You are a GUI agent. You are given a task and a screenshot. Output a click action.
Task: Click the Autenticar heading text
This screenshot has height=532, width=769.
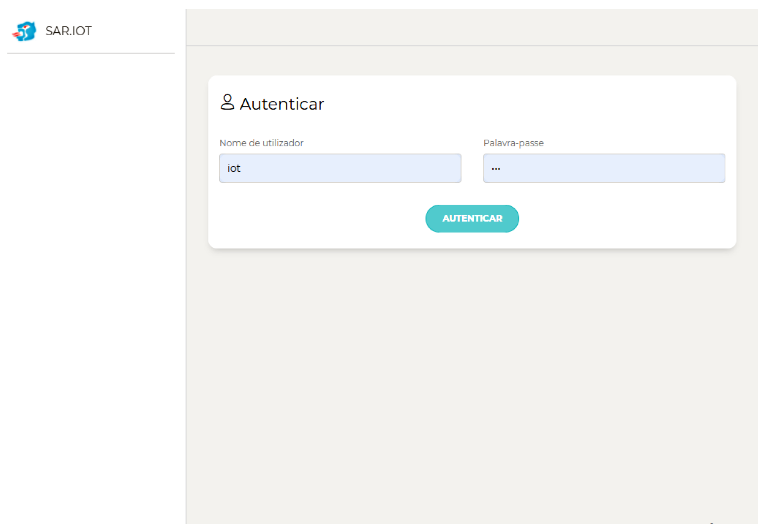point(282,104)
